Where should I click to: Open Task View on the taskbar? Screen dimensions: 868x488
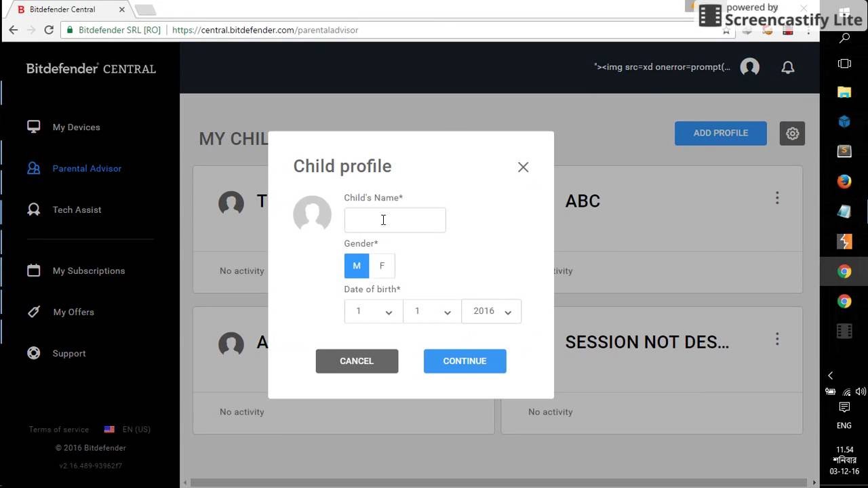pyautogui.click(x=844, y=64)
